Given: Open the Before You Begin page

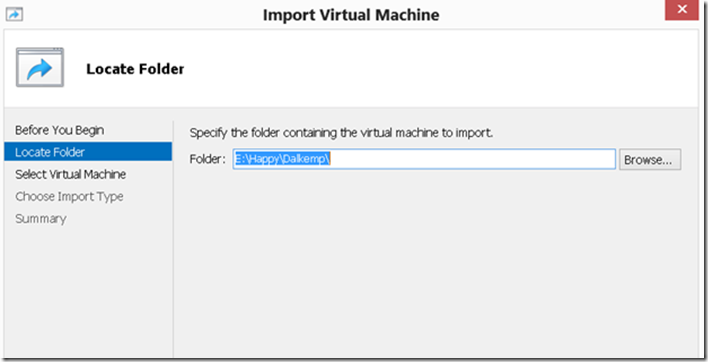Looking at the screenshot, I should 60,130.
